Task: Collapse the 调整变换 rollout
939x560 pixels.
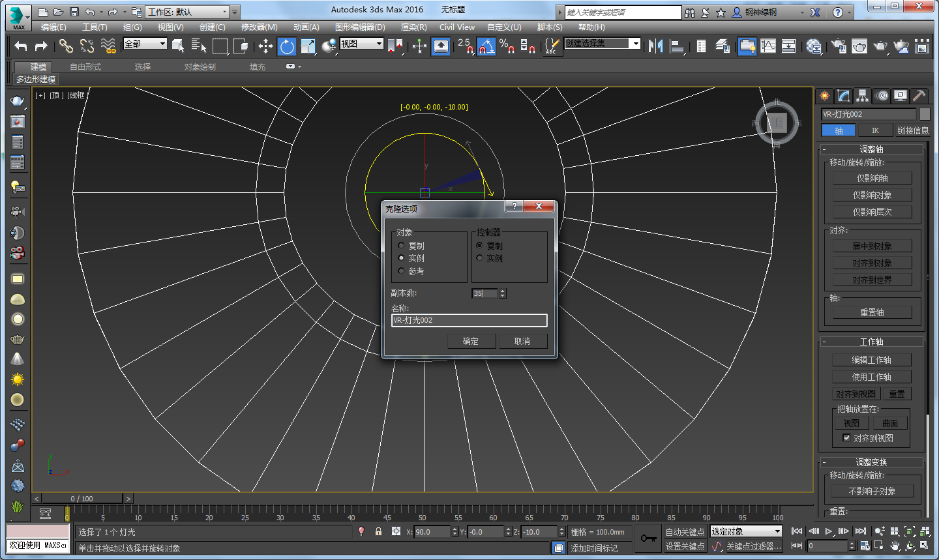Action: point(871,462)
